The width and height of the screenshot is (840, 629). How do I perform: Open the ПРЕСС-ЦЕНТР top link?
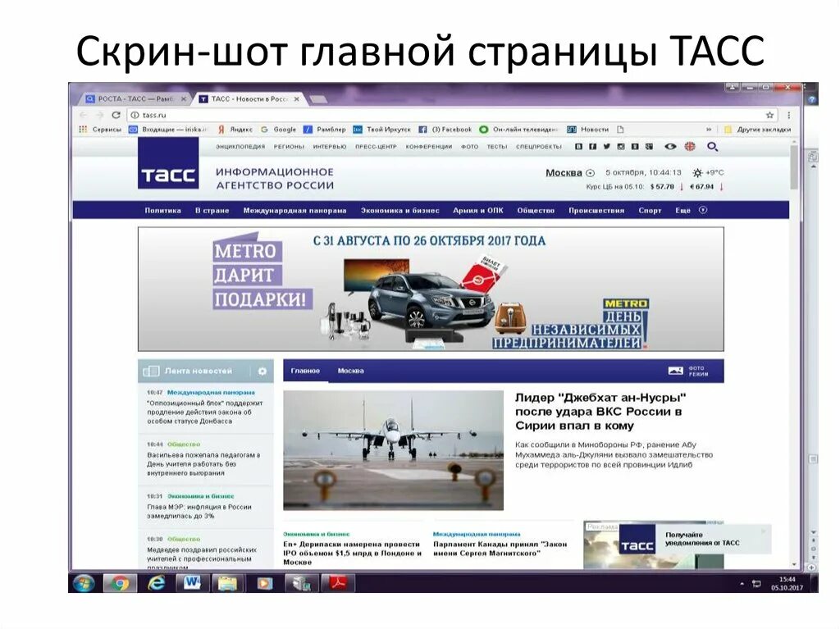pos(376,146)
